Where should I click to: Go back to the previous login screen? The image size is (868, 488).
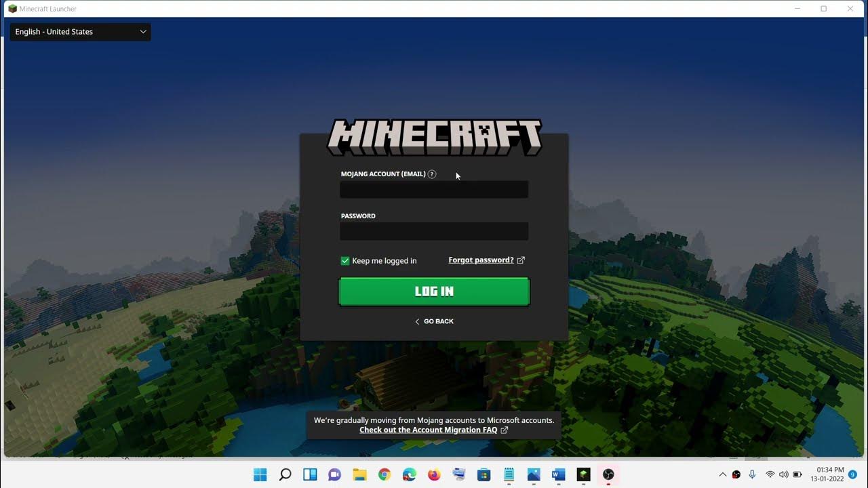pos(434,321)
